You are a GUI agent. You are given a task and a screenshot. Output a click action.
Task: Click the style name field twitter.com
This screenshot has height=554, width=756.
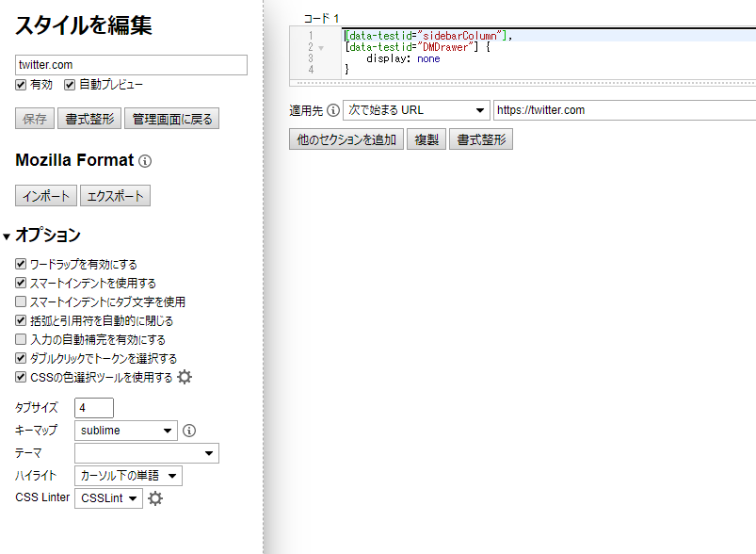coord(131,65)
